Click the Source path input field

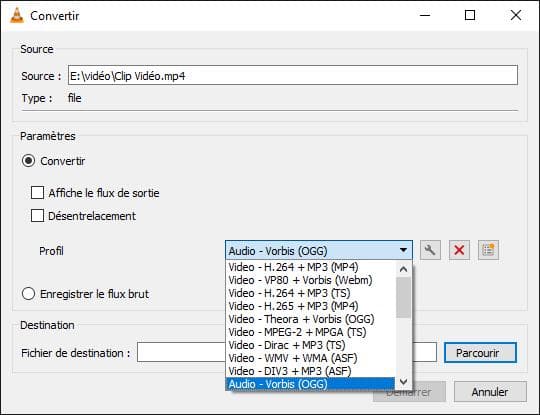293,75
